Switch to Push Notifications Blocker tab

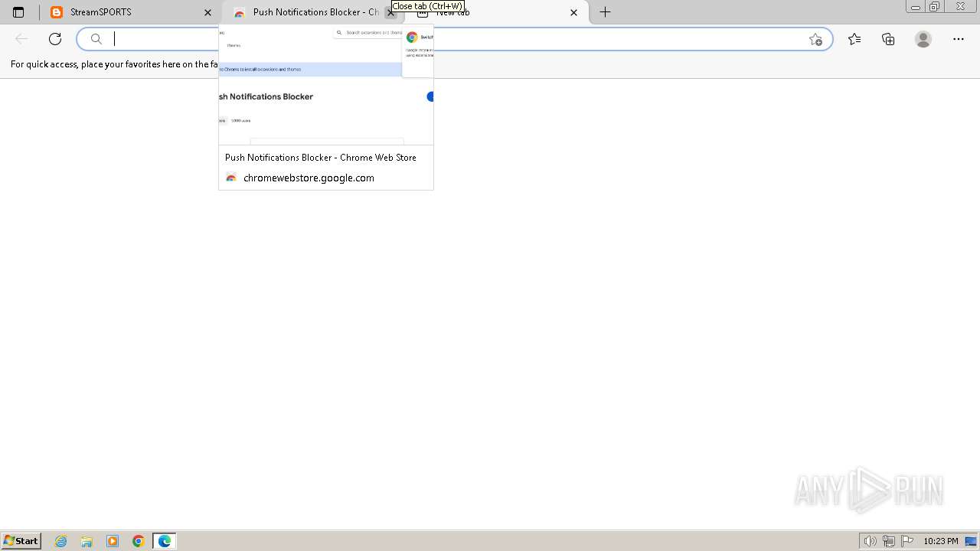pos(314,12)
